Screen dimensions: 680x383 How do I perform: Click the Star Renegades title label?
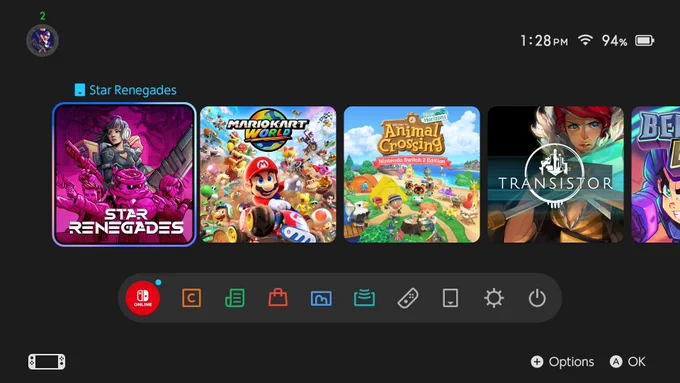point(133,90)
